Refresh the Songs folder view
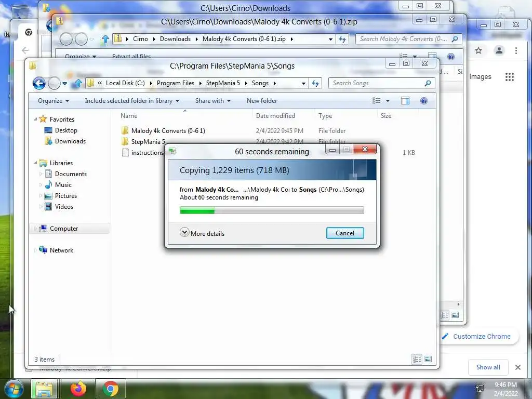 pyautogui.click(x=315, y=83)
